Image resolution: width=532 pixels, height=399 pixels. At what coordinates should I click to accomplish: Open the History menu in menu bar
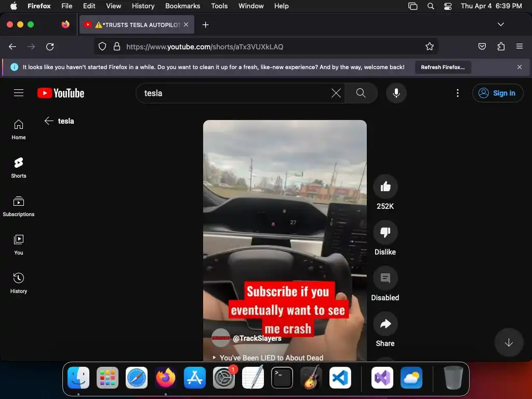click(143, 6)
